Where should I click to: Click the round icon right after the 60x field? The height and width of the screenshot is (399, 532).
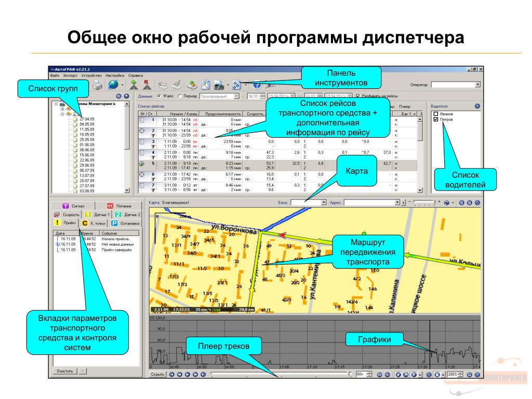tap(379, 375)
